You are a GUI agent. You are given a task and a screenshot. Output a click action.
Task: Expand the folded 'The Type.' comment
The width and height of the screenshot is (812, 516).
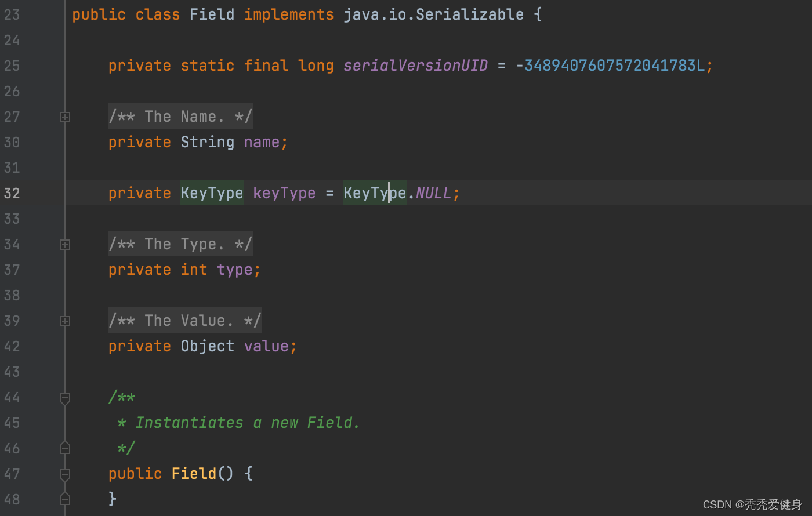[x=65, y=245]
